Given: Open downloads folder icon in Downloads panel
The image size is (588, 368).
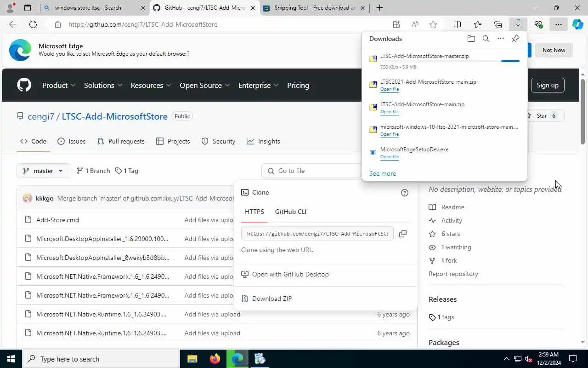Looking at the screenshot, I should [x=471, y=39].
